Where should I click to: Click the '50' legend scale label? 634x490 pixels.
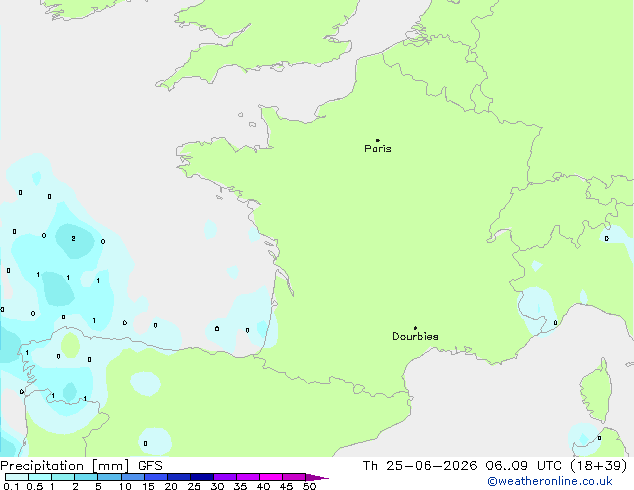click(309, 486)
